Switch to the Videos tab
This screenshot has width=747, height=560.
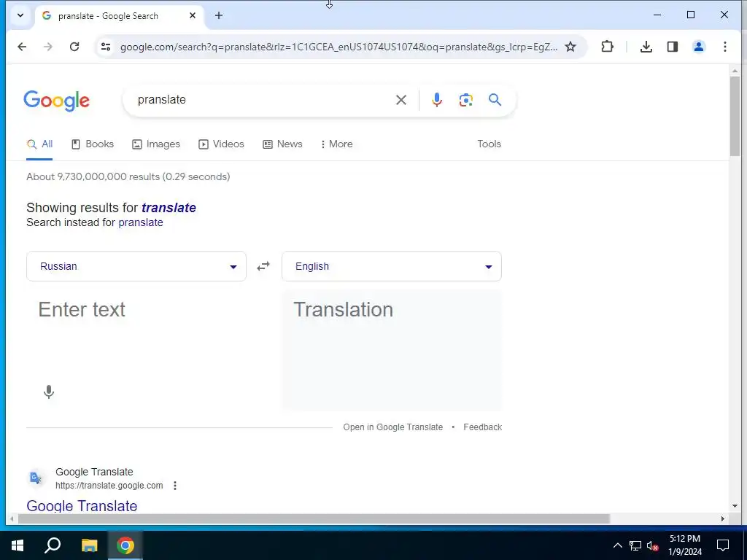[x=221, y=144]
